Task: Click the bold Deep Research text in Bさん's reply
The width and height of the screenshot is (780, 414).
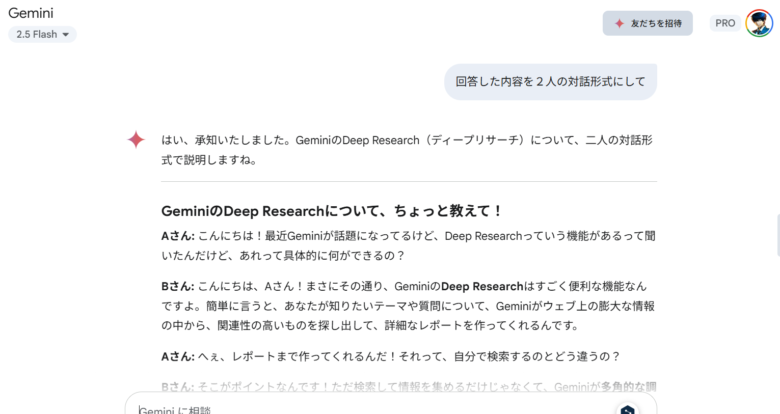Action: [x=482, y=287]
